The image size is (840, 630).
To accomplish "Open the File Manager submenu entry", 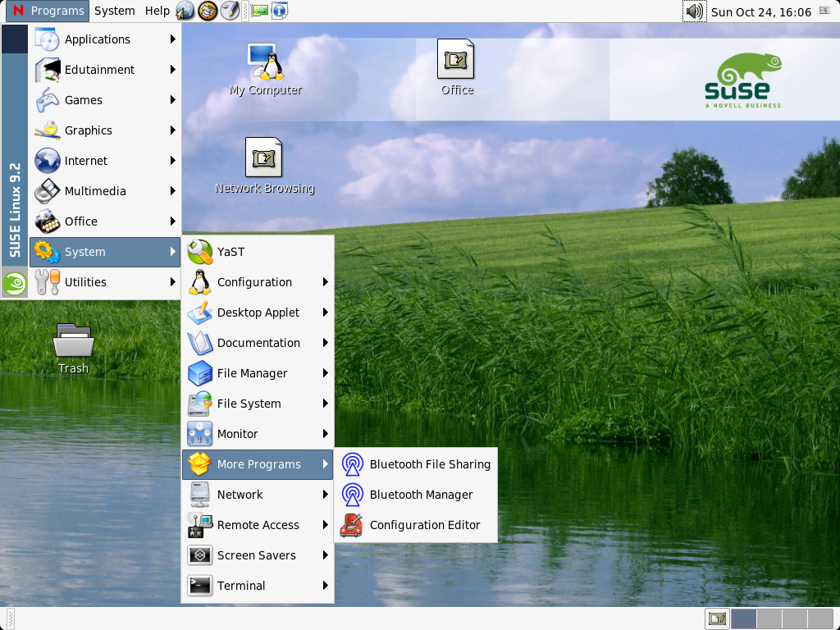I will coord(258,373).
